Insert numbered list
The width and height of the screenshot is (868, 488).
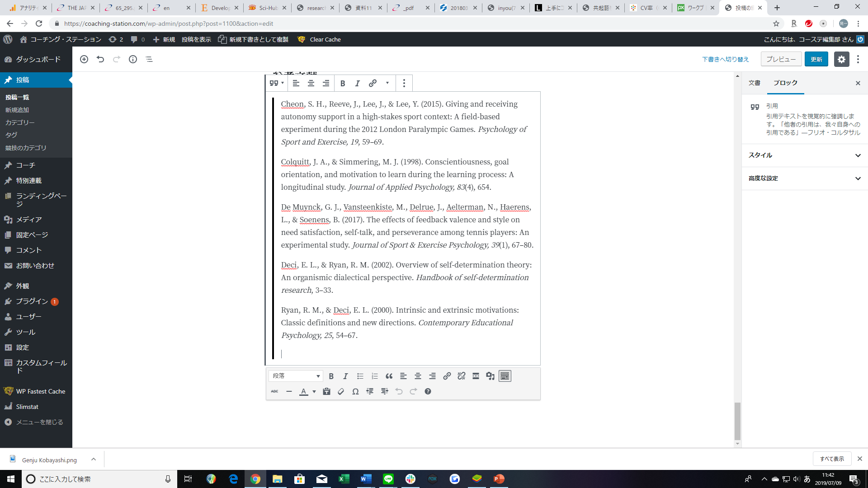[375, 376]
